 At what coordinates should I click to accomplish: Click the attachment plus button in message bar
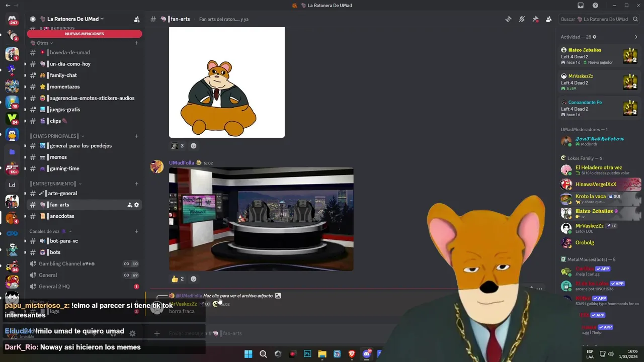(157, 333)
